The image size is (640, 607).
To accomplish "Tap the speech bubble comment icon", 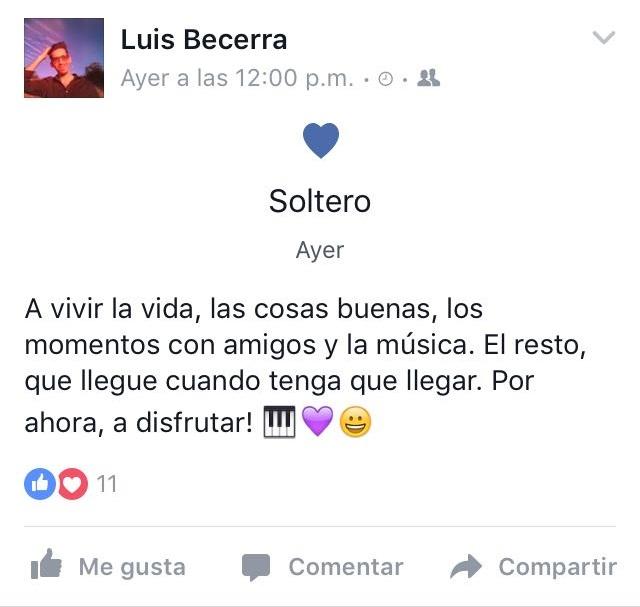I will click(x=256, y=567).
